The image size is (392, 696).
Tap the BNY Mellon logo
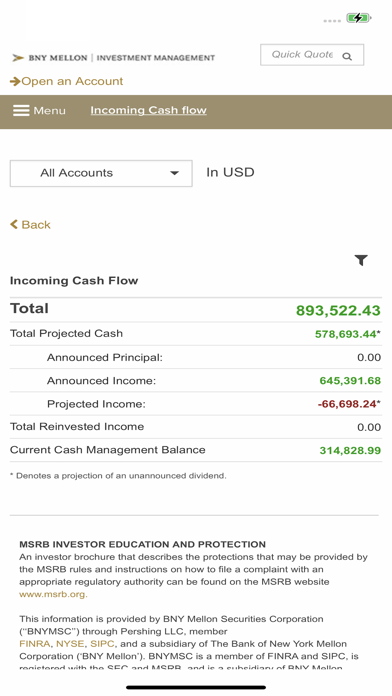coord(113,58)
